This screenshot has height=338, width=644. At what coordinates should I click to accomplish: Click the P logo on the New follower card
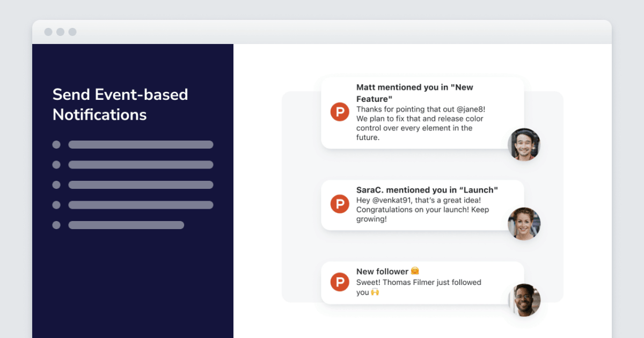click(x=340, y=281)
